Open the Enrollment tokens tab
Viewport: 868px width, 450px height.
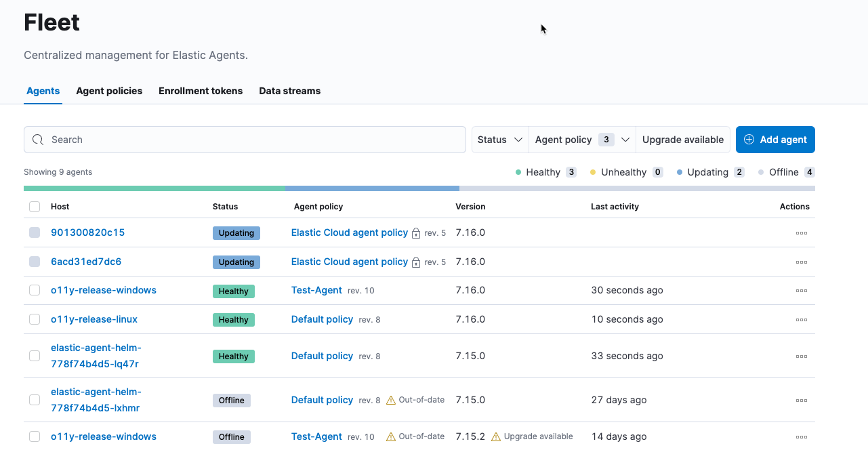[x=200, y=91]
